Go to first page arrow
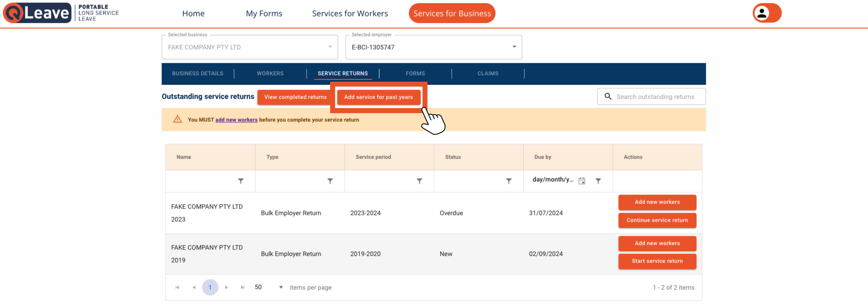This screenshot has width=868, height=304. pyautogui.click(x=177, y=287)
